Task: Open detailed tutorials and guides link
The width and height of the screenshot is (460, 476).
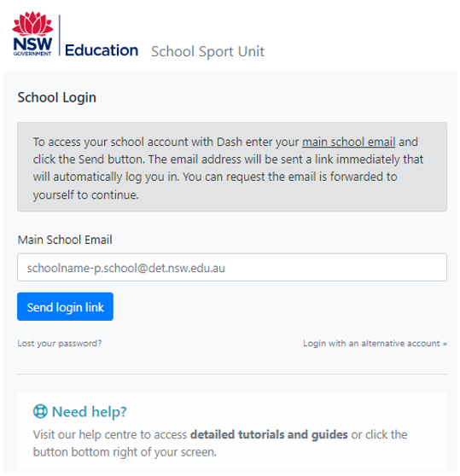Action: pyautogui.click(x=269, y=435)
